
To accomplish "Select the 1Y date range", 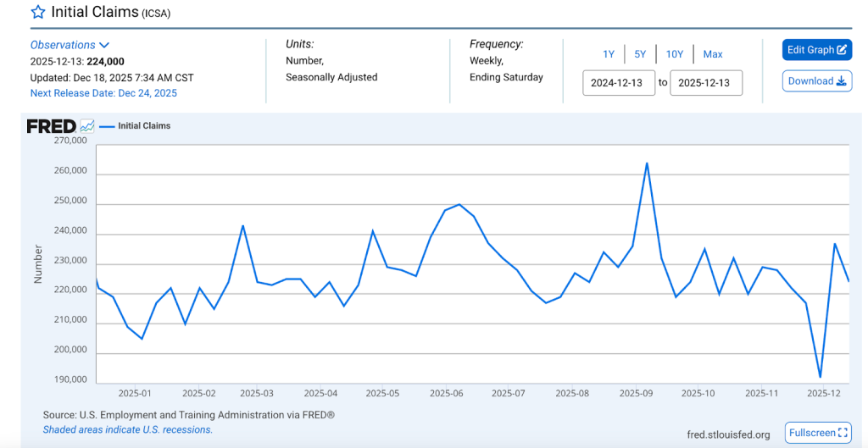I will [609, 54].
